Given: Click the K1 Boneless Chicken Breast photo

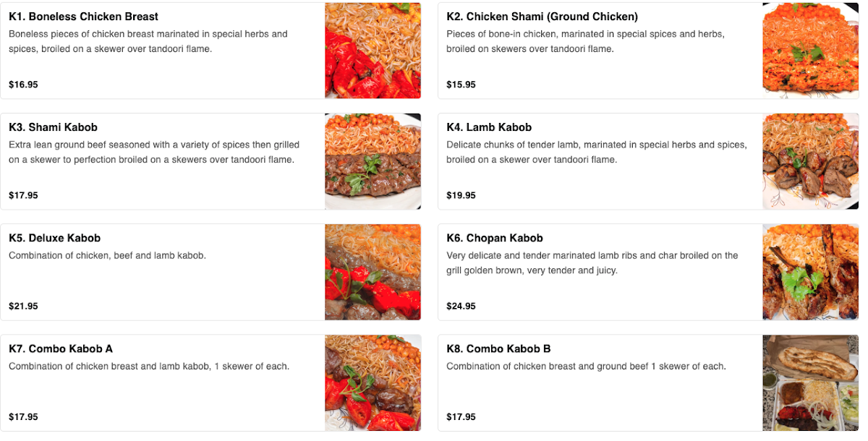Looking at the screenshot, I should pos(373,51).
